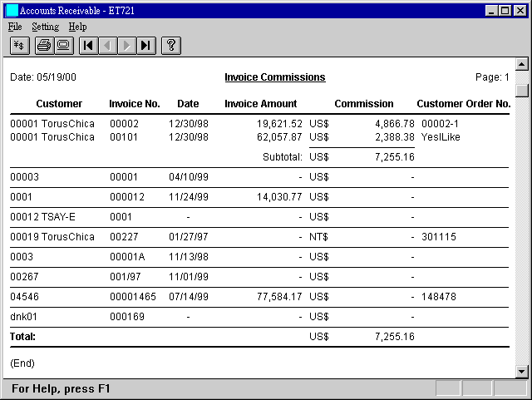Click the scrollbar down arrow

[x=522, y=371]
